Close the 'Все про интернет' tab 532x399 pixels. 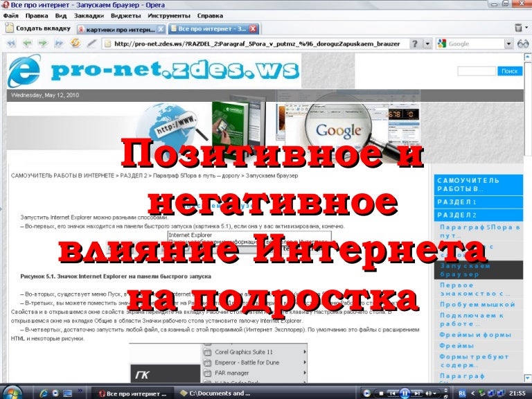point(254,29)
